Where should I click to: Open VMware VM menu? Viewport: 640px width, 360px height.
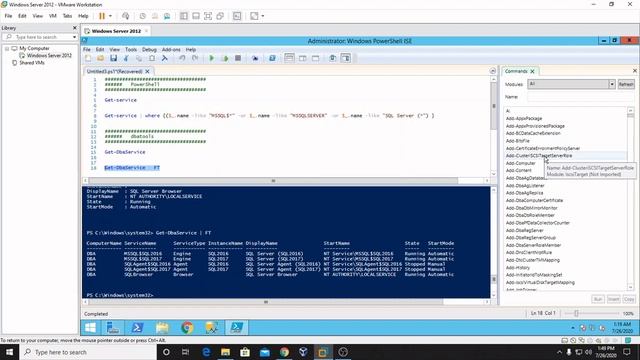[53, 16]
